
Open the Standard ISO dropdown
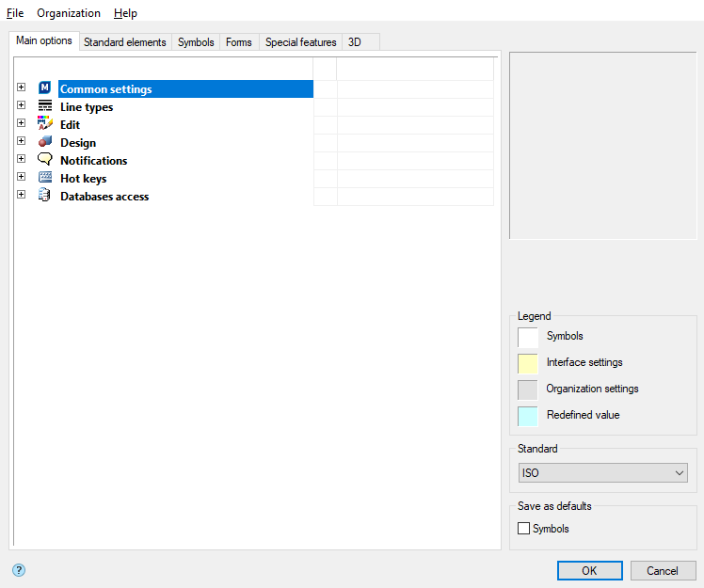pyautogui.click(x=603, y=473)
